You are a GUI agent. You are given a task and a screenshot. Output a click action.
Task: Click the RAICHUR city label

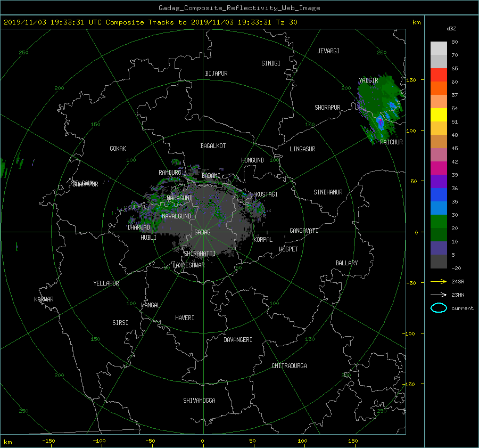(x=391, y=142)
